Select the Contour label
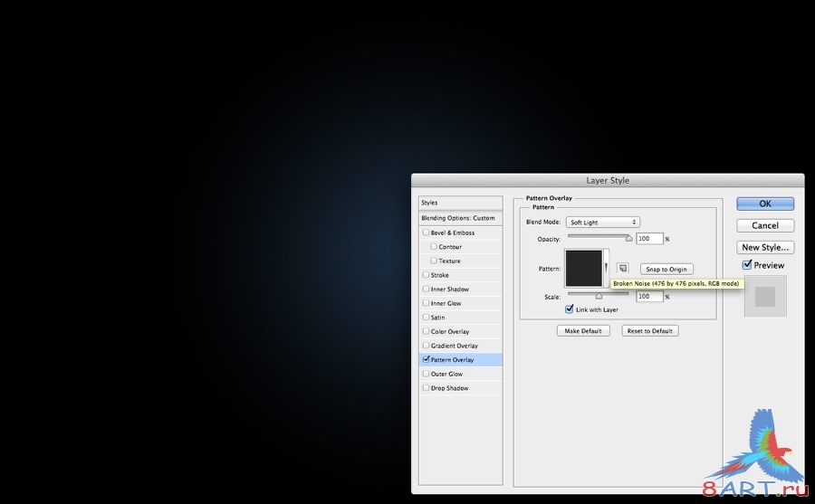 (450, 247)
